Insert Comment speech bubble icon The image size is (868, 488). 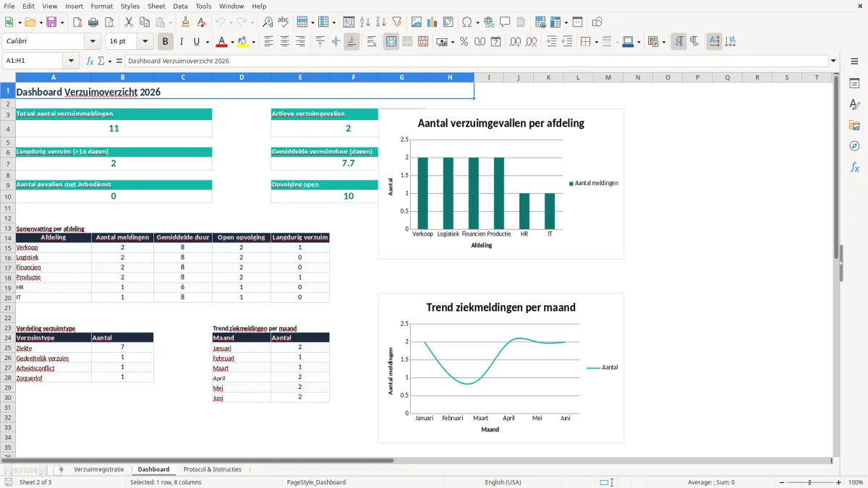[x=505, y=22]
